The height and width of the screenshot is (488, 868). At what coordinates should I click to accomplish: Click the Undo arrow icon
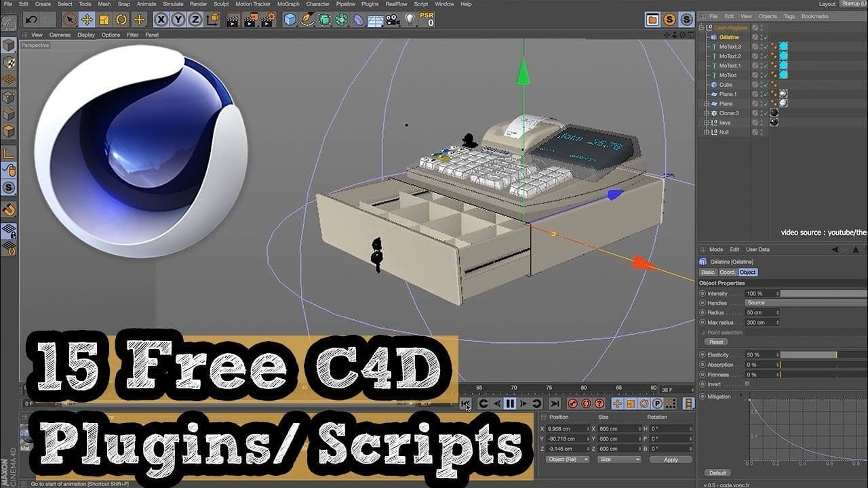[31, 20]
